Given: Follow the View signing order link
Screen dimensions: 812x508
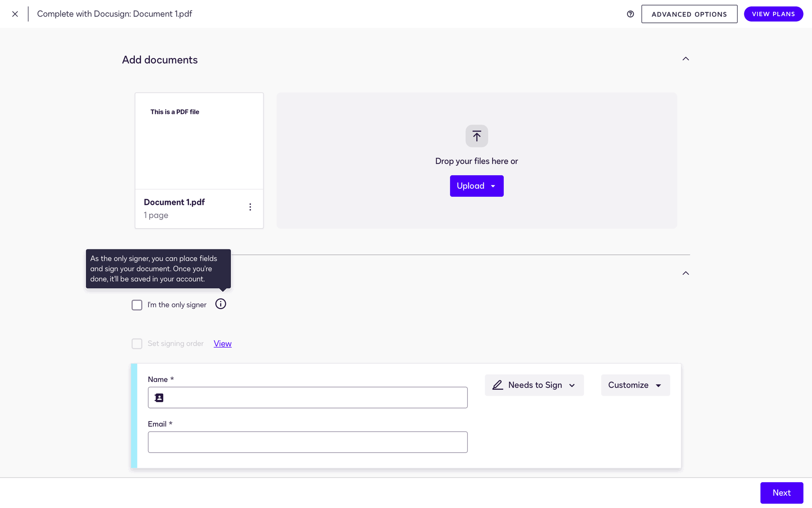Looking at the screenshot, I should point(222,344).
